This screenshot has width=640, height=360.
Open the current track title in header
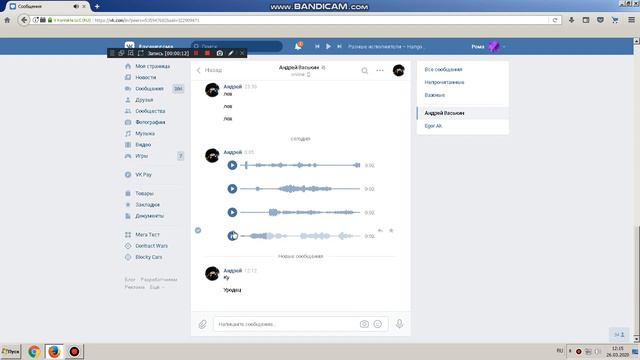click(386, 47)
